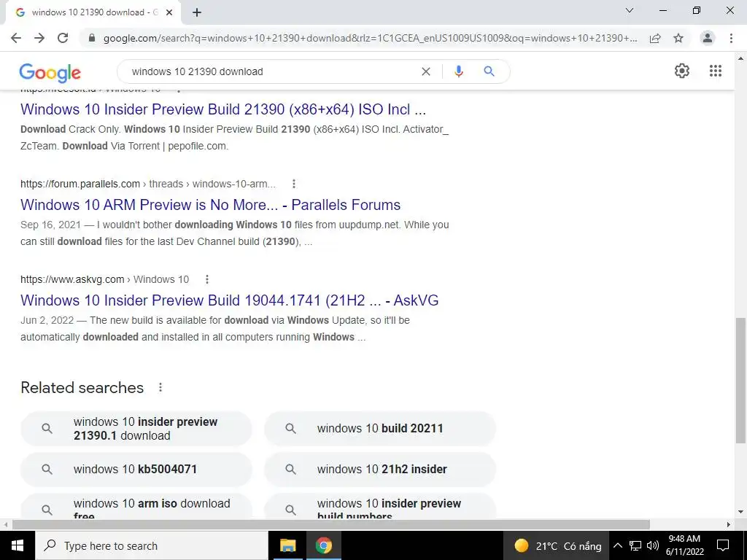Close the 'windows 10 21390 download' tab

[x=169, y=12]
